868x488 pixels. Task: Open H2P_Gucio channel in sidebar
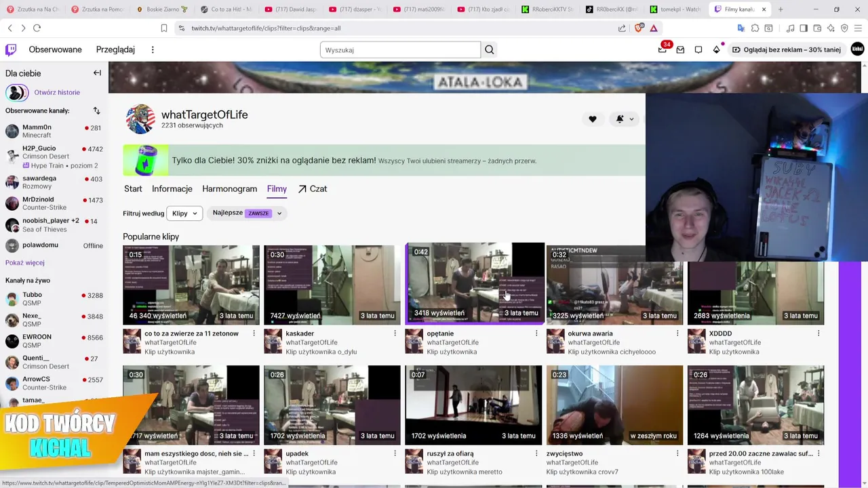[54, 157]
